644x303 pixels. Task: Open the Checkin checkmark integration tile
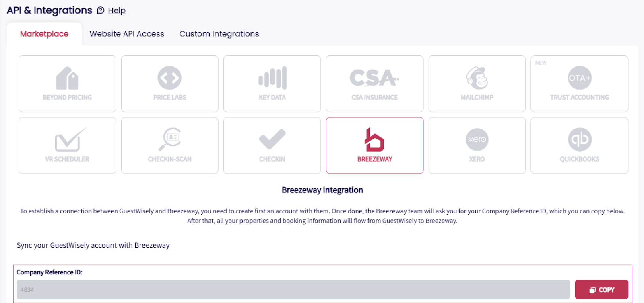pos(272,145)
